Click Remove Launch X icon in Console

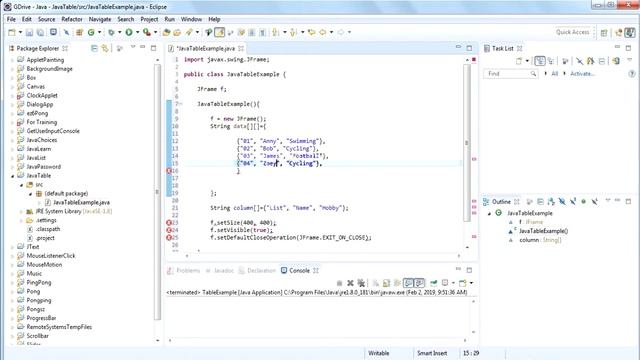click(350, 283)
